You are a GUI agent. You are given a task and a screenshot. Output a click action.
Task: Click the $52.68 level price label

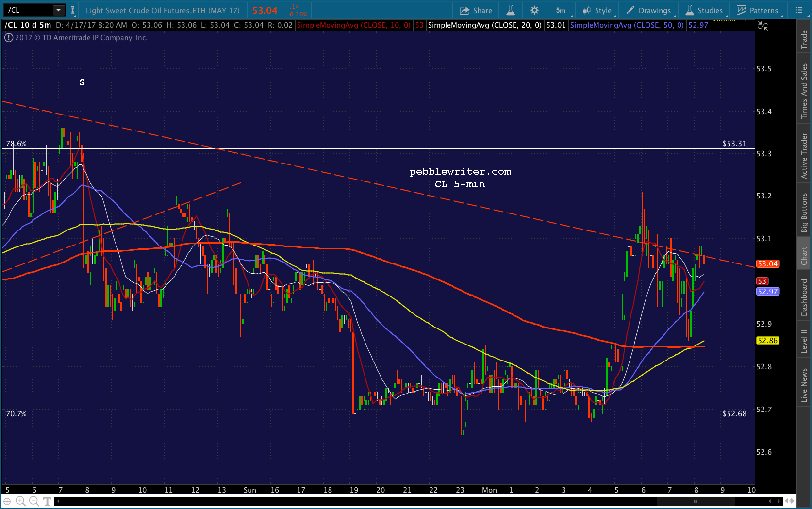point(734,414)
